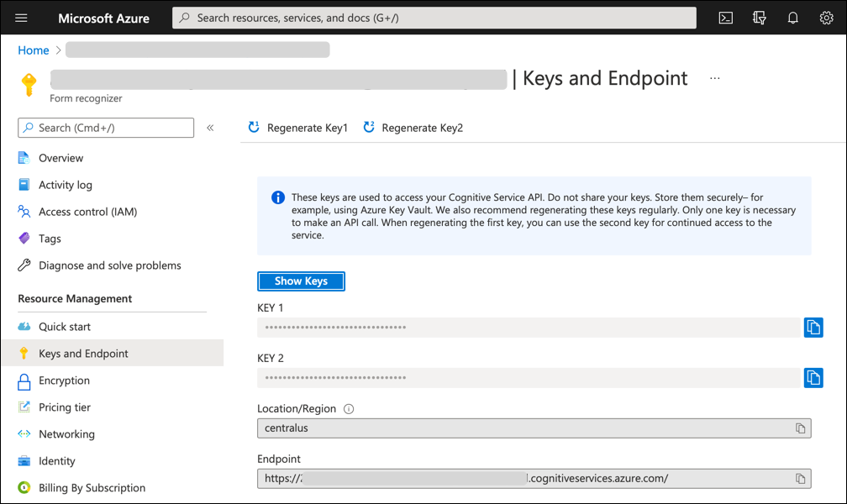This screenshot has height=504, width=847.
Task: Open Cloud Shell from the top bar
Action: (725, 18)
